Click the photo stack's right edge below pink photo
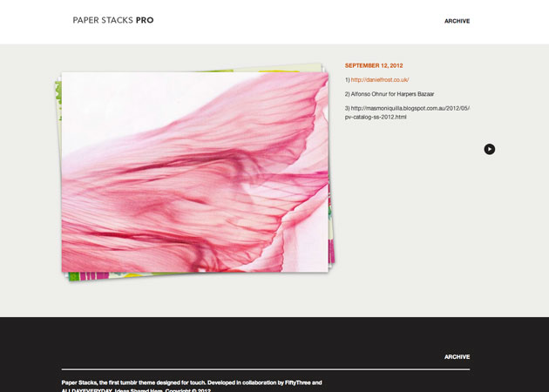 click(x=331, y=253)
